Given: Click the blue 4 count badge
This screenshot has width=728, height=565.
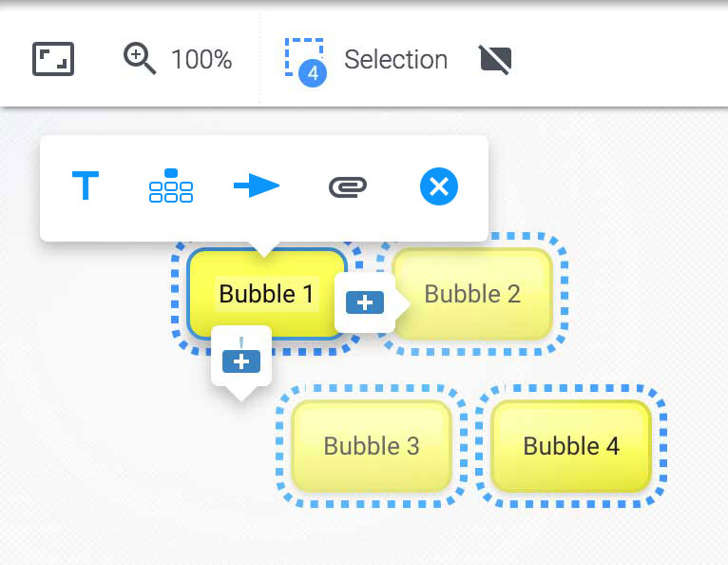Looking at the screenshot, I should pyautogui.click(x=313, y=73).
